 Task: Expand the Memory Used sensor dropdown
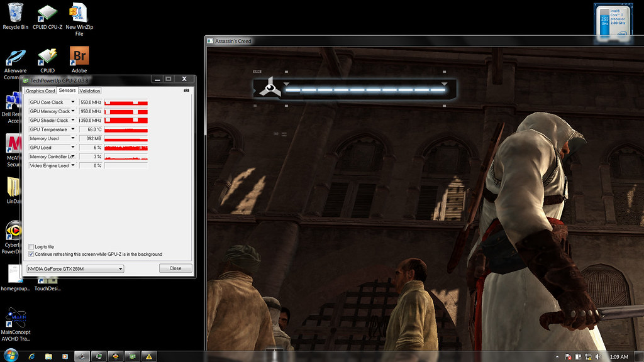(73, 138)
